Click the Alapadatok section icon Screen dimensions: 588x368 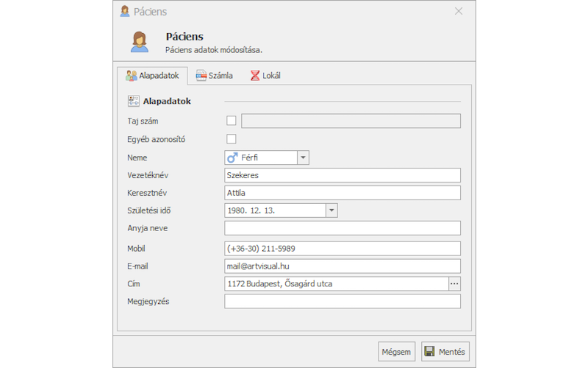133,101
